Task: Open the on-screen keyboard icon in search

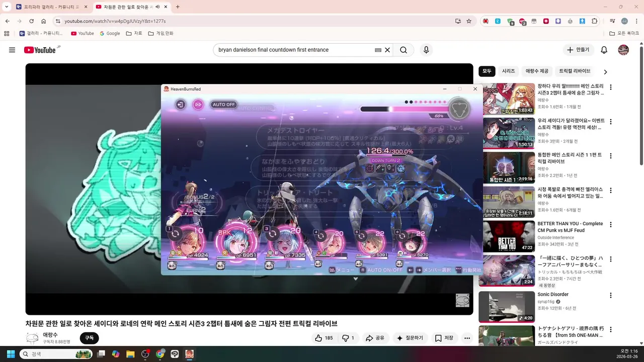Action: [x=378, y=50]
